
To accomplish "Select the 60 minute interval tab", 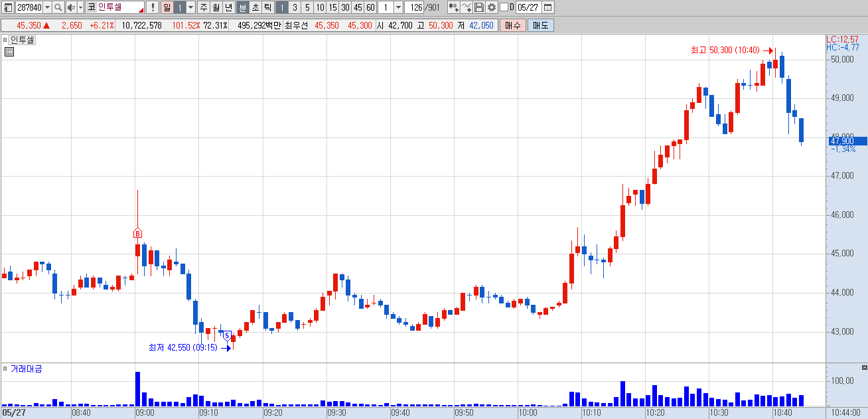I will [370, 7].
